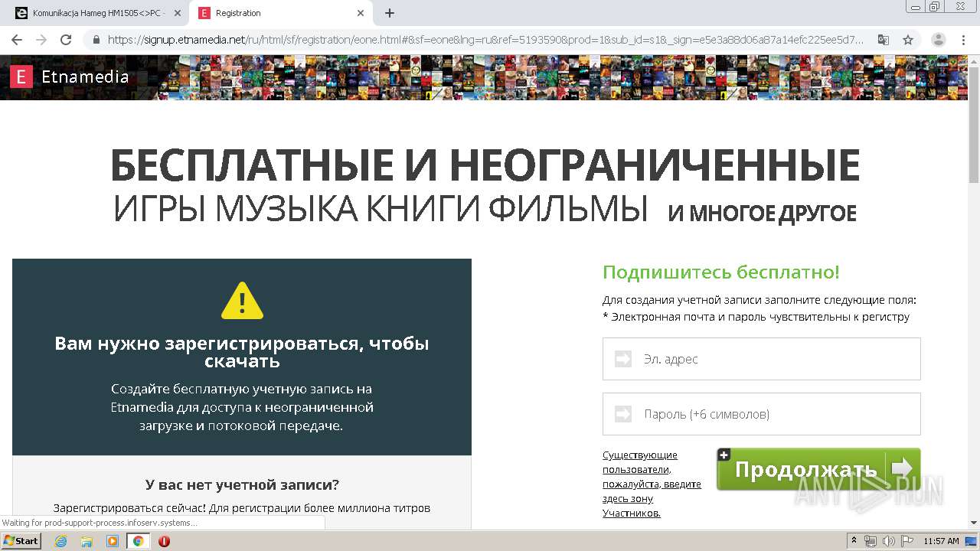
Task: Click the padlock site info icon
Action: pos(96,40)
